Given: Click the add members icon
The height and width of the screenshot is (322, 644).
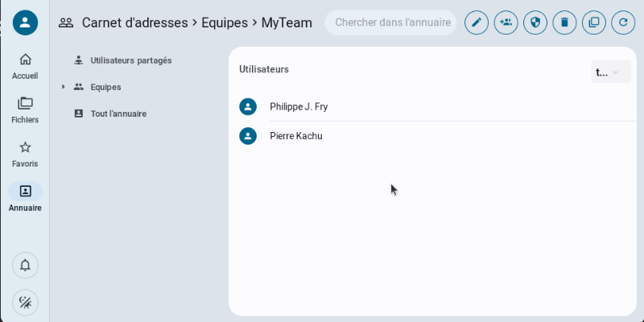Looking at the screenshot, I should click(x=506, y=23).
